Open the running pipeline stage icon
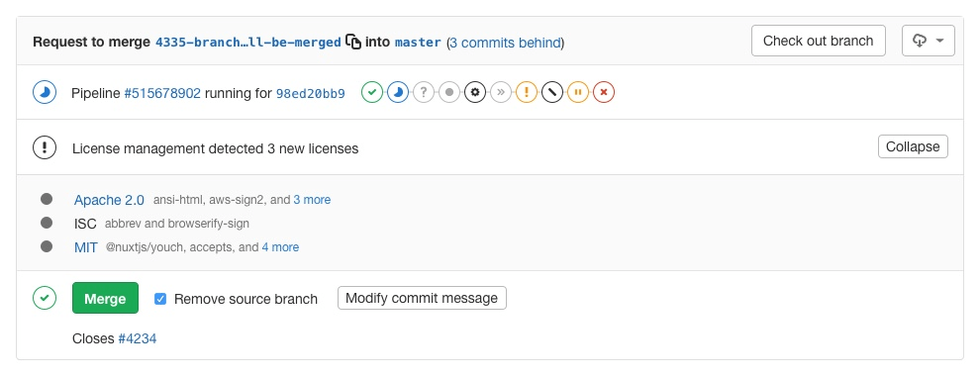980x376 pixels. (398, 93)
